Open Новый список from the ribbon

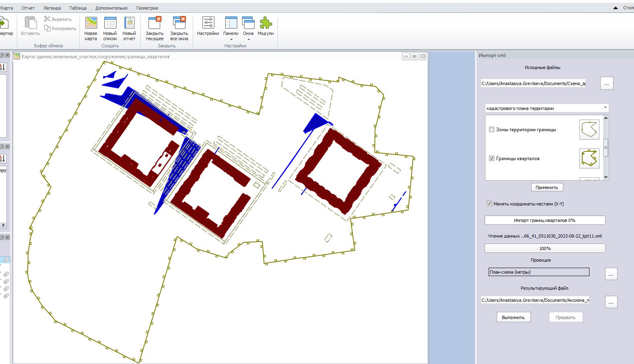click(110, 23)
